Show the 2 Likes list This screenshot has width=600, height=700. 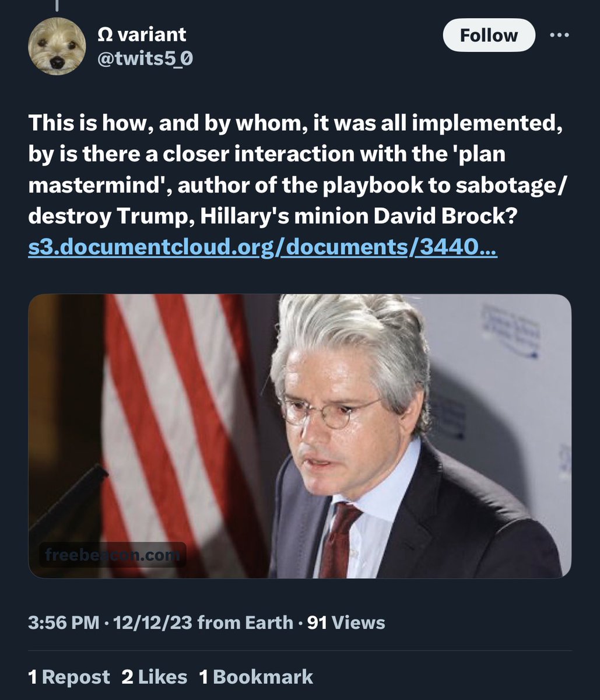(x=154, y=677)
